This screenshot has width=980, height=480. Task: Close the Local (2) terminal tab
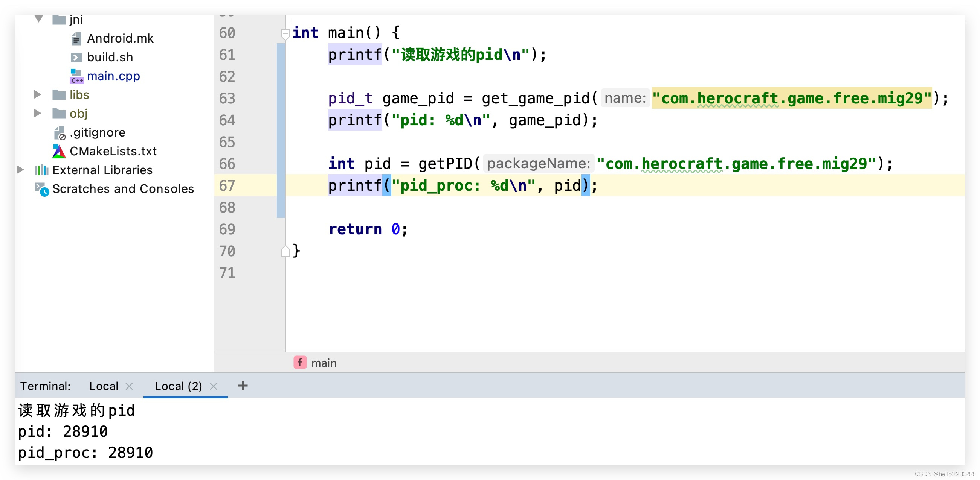pos(214,386)
